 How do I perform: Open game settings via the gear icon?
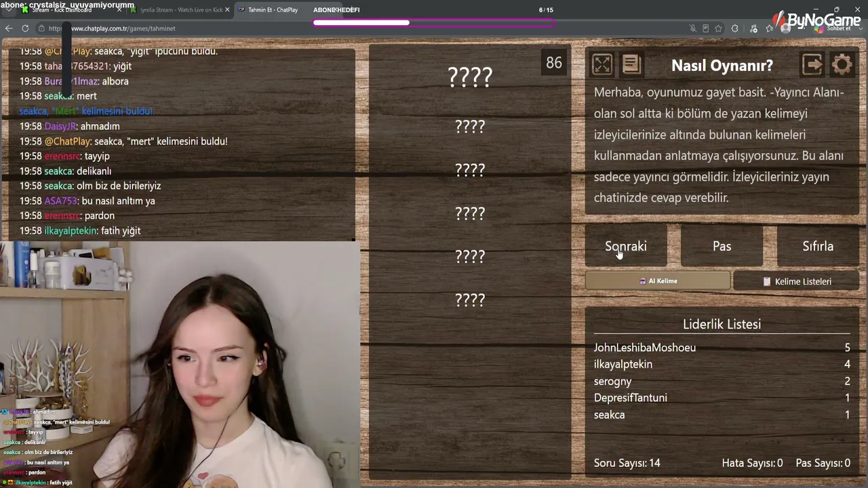point(842,64)
